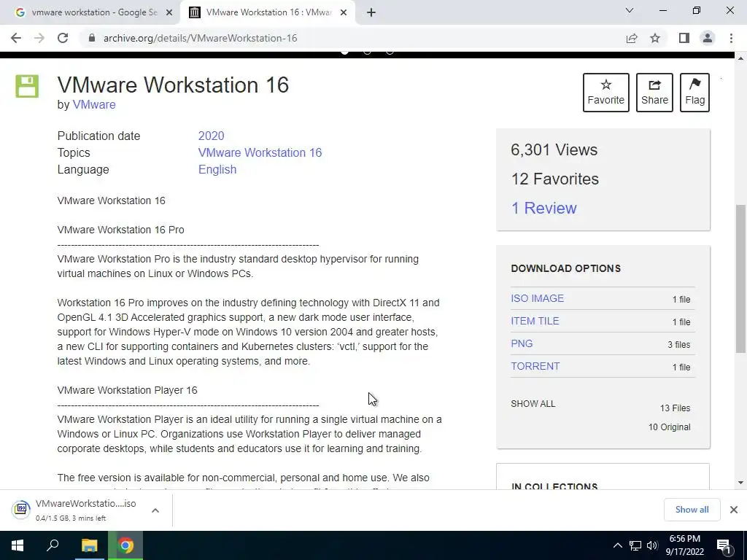Viewport: 747px width, 560px height.
Task: Open the notification center icon
Action: click(x=724, y=545)
